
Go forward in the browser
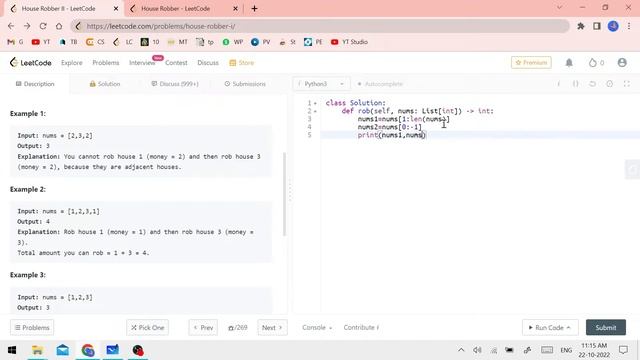pos(27,26)
